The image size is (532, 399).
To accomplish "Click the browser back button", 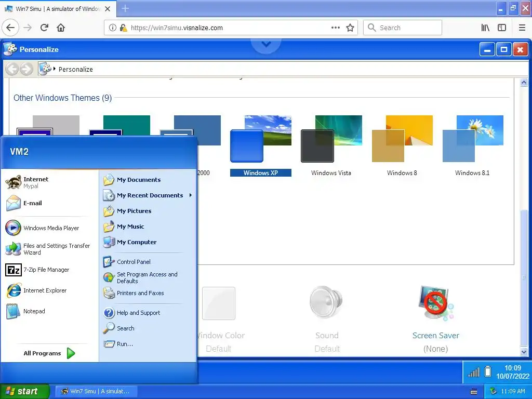I will point(10,28).
